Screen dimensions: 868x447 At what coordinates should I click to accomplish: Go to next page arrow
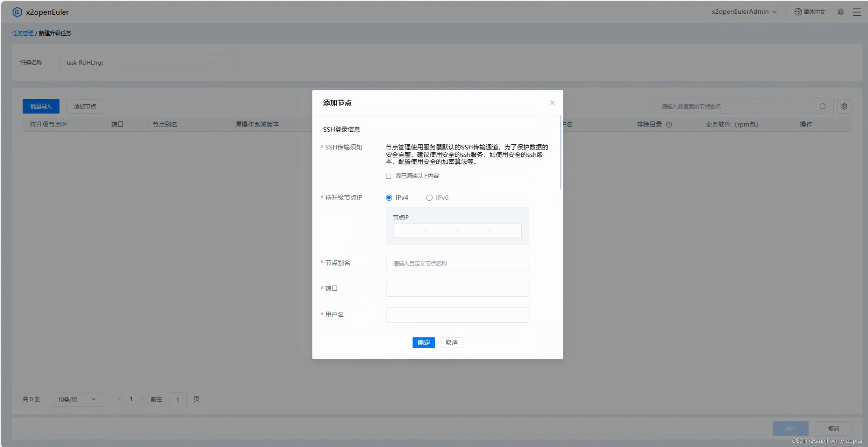tap(142, 399)
